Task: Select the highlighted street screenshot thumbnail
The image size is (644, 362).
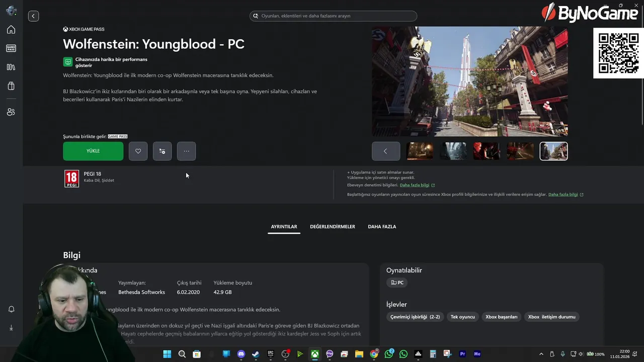Action: click(x=554, y=151)
